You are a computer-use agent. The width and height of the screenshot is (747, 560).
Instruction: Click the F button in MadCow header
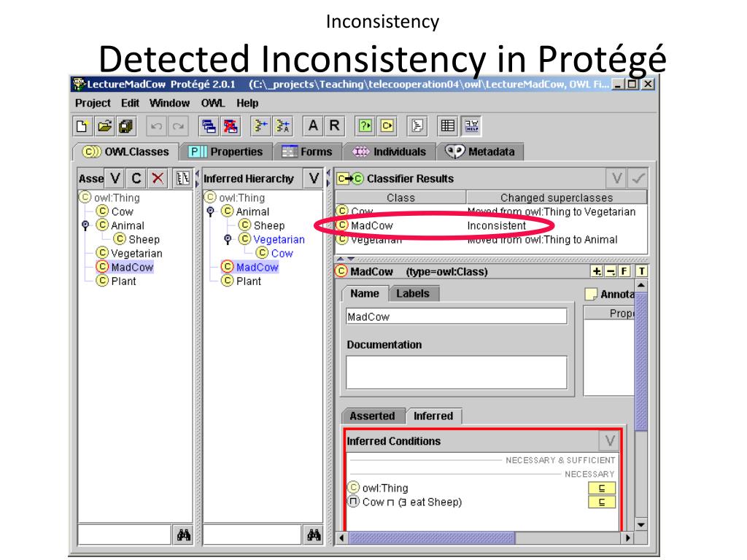(x=624, y=271)
